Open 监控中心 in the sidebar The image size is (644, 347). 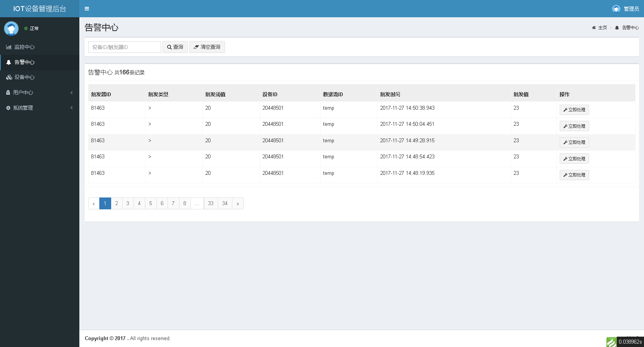(x=39, y=47)
